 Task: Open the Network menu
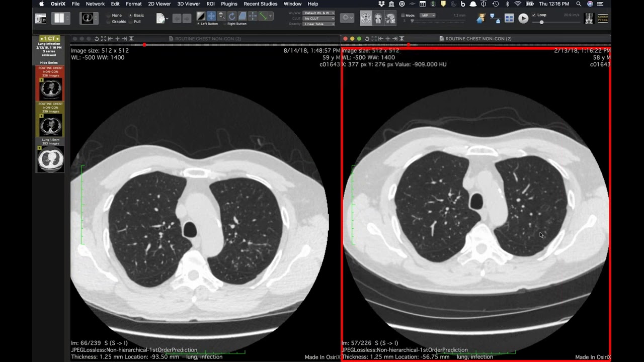95,4
